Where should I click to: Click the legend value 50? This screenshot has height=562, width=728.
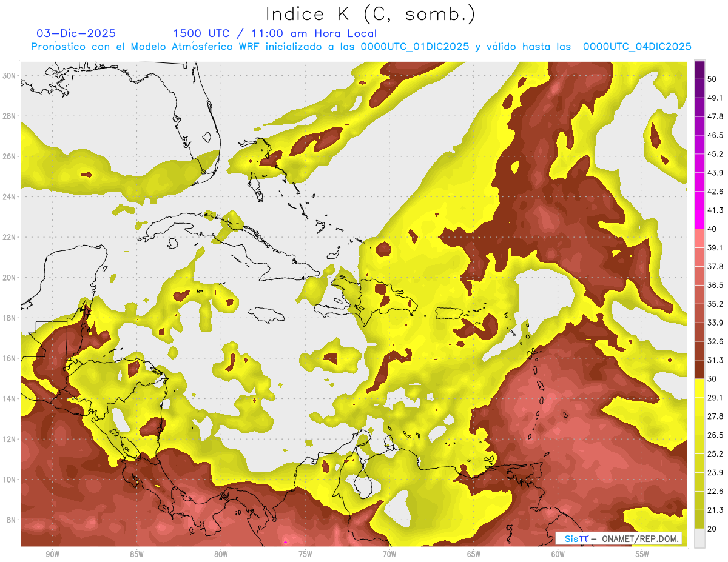coord(713,79)
